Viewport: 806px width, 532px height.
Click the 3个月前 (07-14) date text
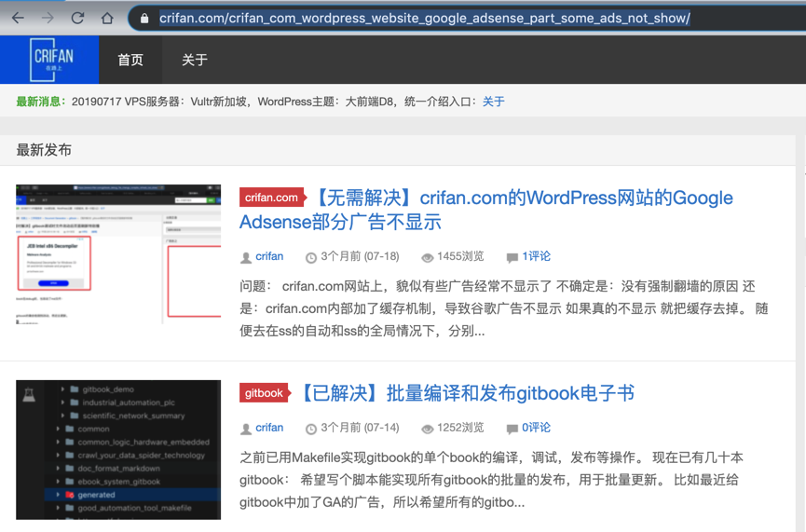(x=360, y=428)
